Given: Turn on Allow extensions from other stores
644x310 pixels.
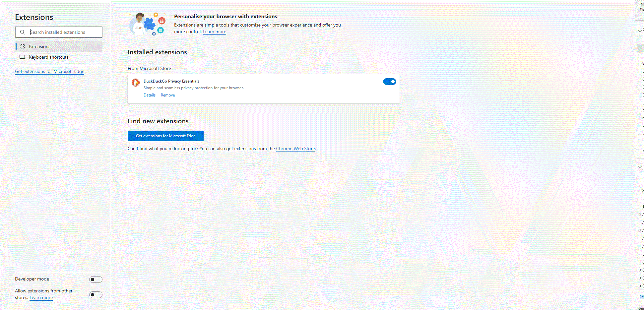Looking at the screenshot, I should pos(96,295).
